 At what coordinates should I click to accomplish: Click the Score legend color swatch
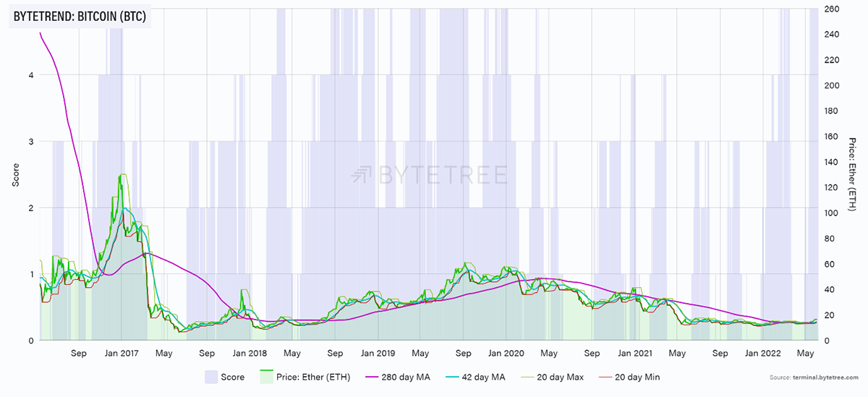(210, 377)
